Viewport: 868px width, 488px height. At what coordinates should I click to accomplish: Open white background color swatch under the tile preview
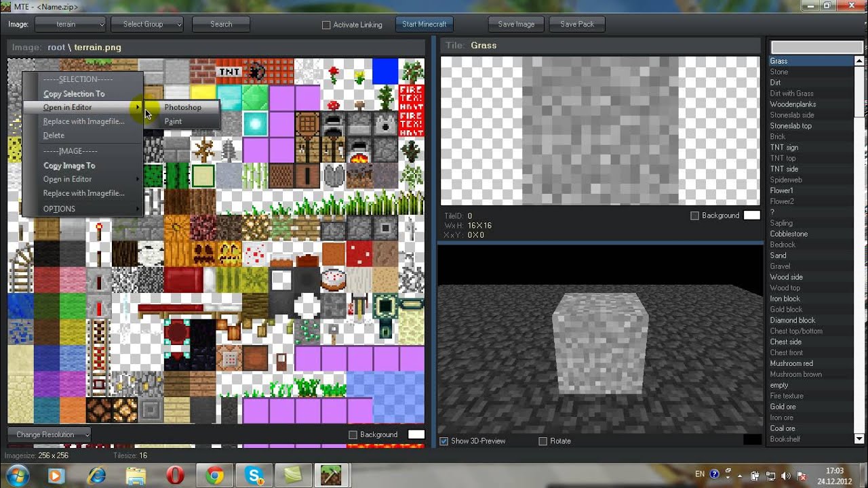click(751, 216)
